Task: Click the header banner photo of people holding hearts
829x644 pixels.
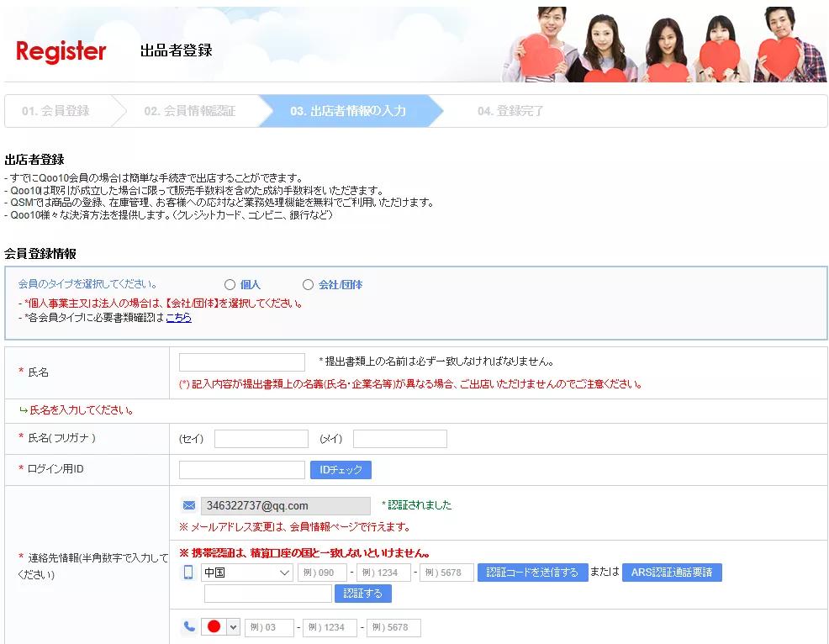Action: 663,45
